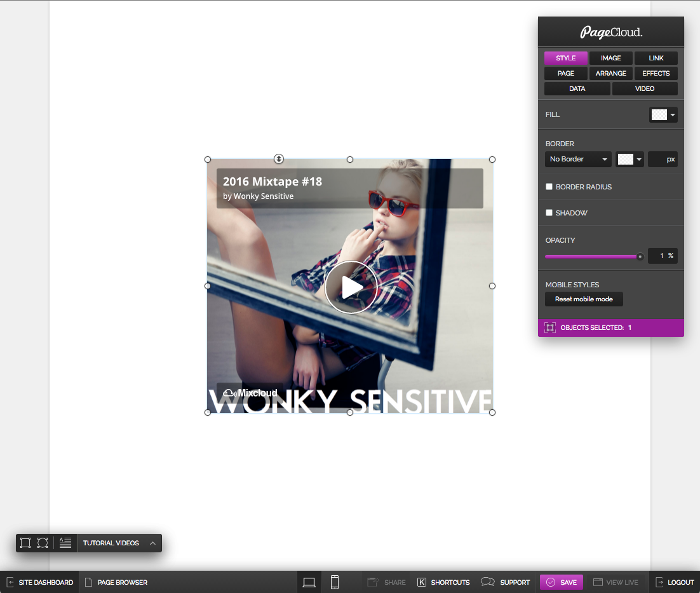Click the PageCloud logo
Image resolution: width=700 pixels, height=593 pixels.
click(610, 32)
